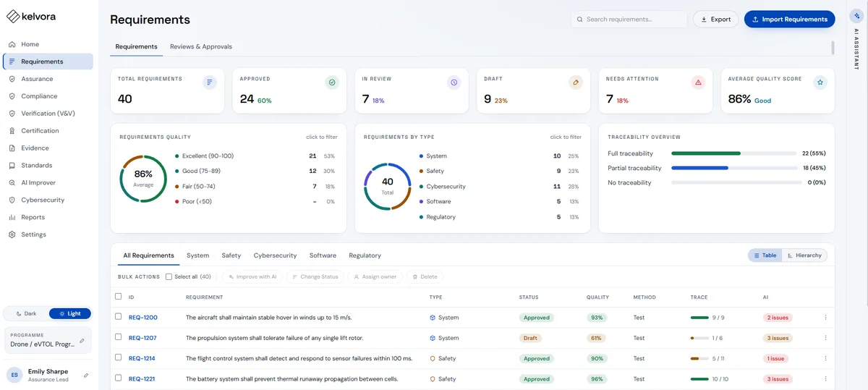Open row menu for REQ-1200
Screen dimensions: 868x390
pos(825,318)
